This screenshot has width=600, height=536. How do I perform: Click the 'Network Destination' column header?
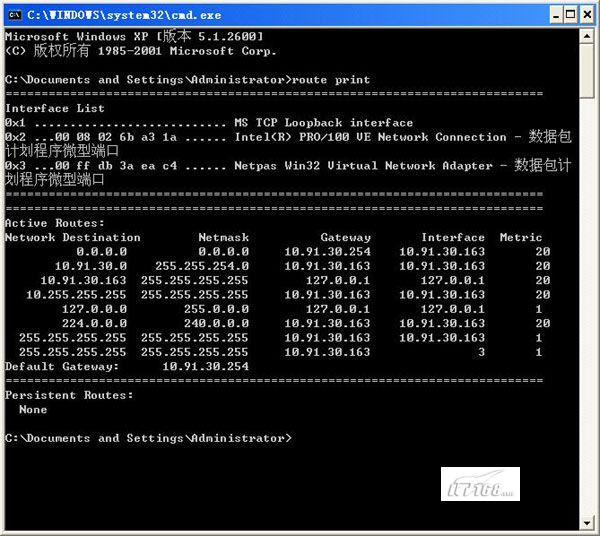pyautogui.click(x=73, y=238)
